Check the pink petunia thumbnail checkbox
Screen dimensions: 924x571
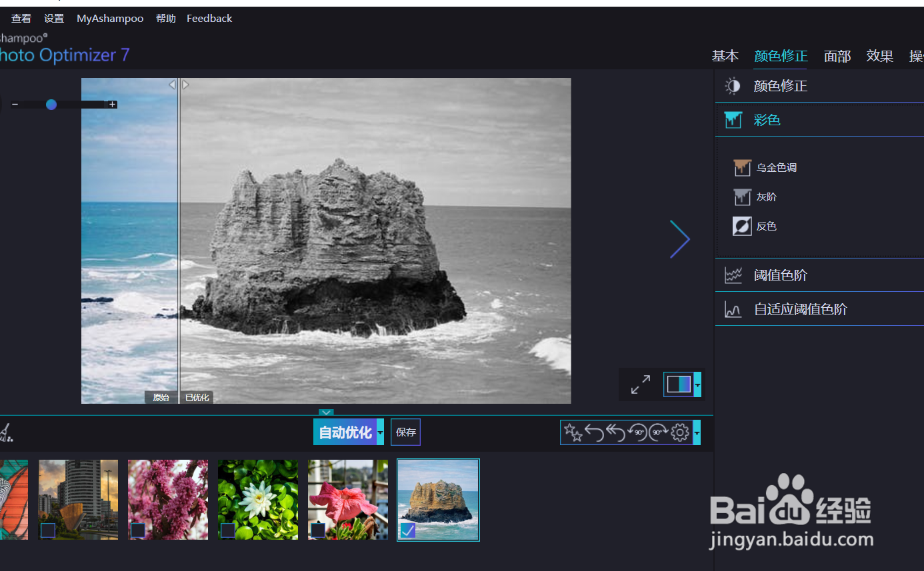point(318,530)
